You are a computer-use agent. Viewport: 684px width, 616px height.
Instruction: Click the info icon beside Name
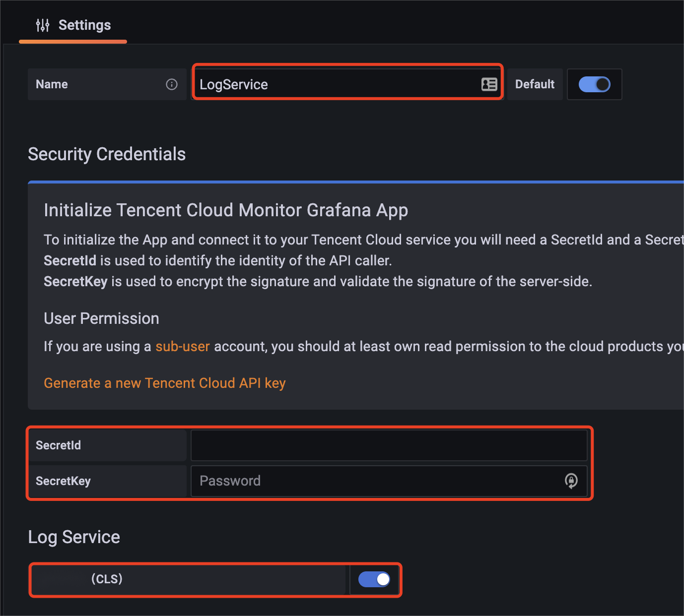point(172,84)
